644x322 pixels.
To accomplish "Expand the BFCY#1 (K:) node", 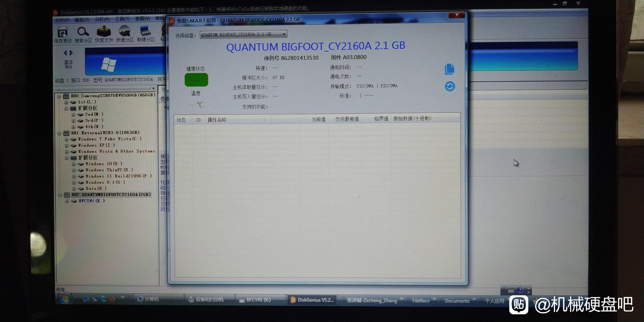I will click(x=67, y=201).
